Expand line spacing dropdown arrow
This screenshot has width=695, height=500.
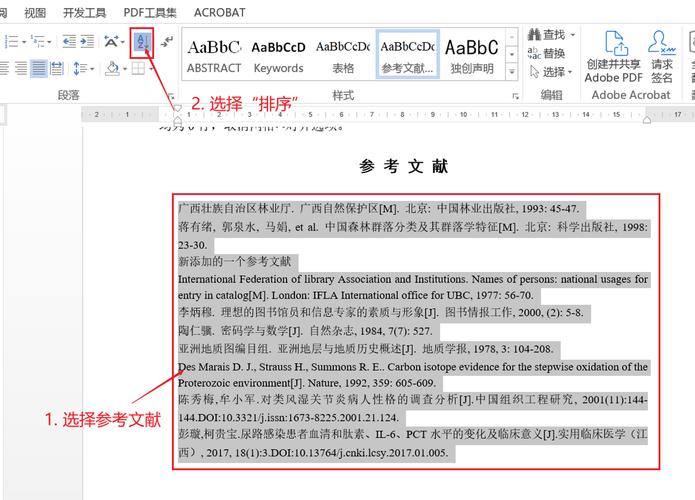click(92, 69)
